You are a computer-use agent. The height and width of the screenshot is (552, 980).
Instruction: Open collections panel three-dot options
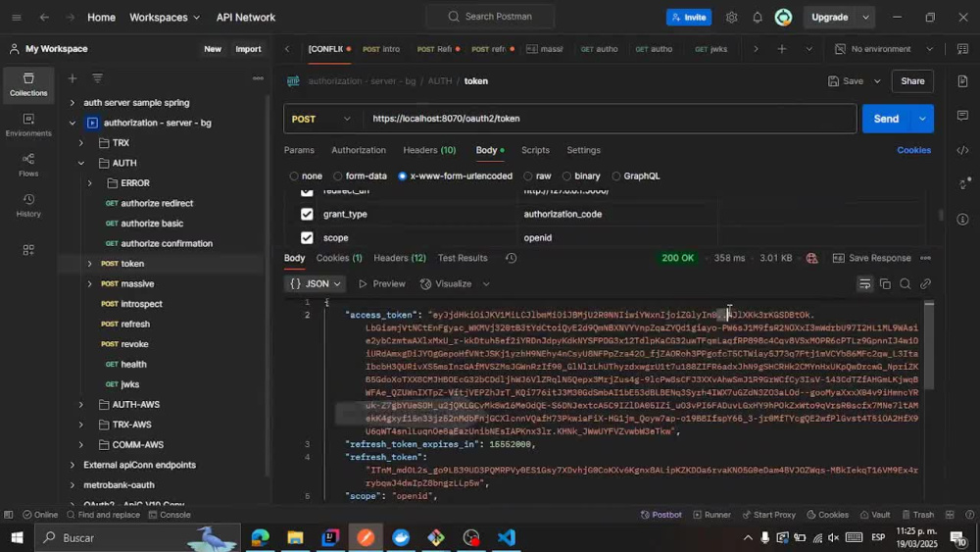(258, 78)
